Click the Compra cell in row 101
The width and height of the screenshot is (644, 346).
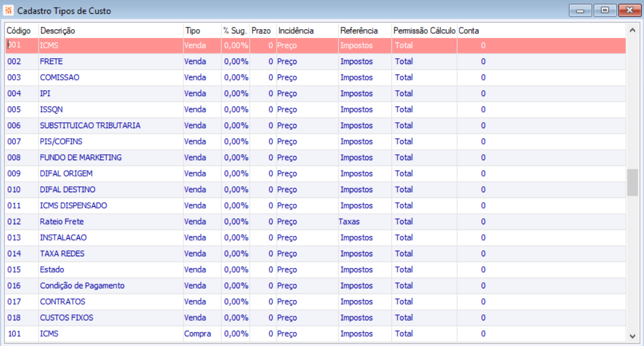[x=197, y=334]
